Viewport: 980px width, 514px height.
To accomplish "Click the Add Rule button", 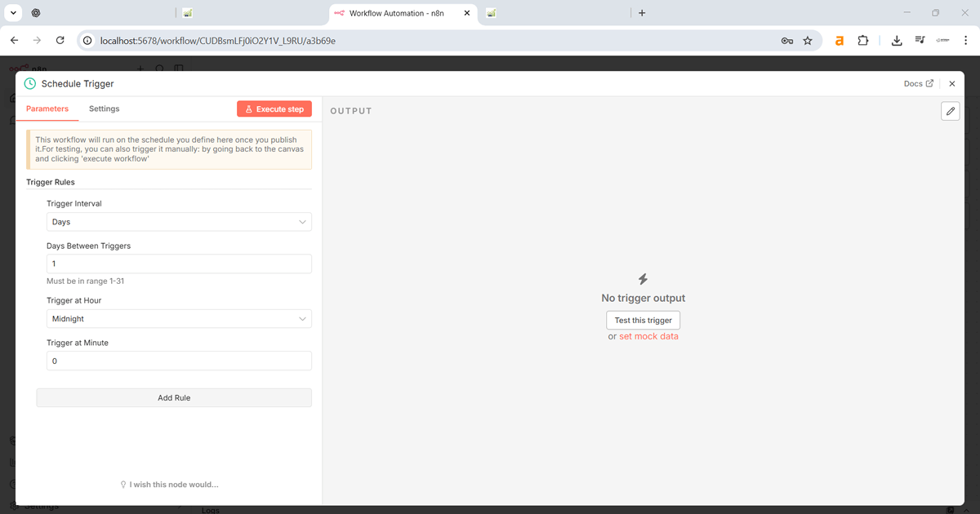I will pos(174,398).
